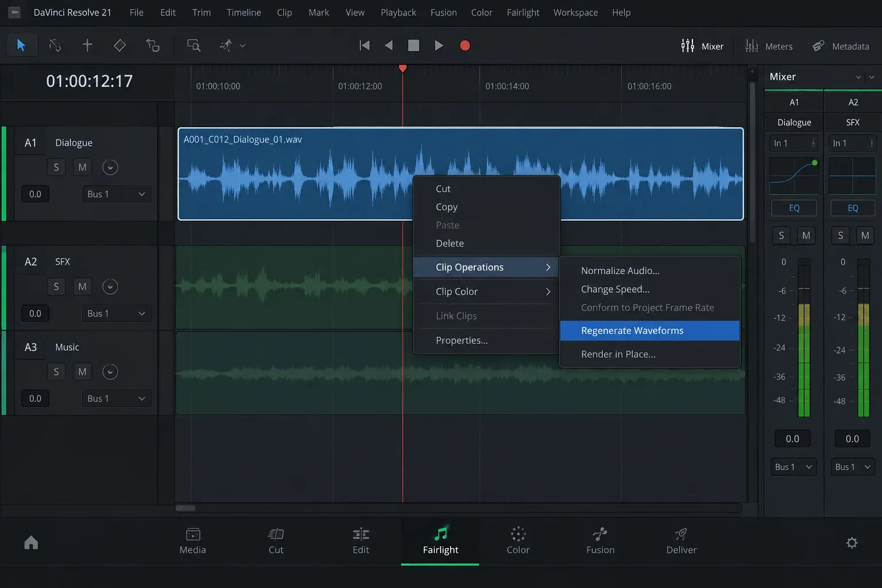The height and width of the screenshot is (588, 882).
Task: Open A1 mixer input In 1 dropdown
Action: pos(794,143)
